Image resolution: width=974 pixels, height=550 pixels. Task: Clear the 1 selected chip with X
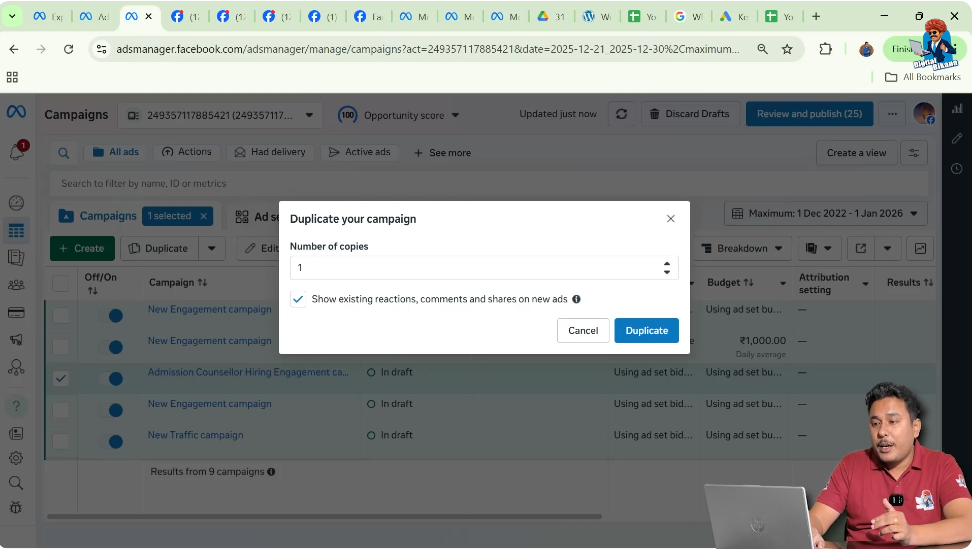pyautogui.click(x=203, y=216)
